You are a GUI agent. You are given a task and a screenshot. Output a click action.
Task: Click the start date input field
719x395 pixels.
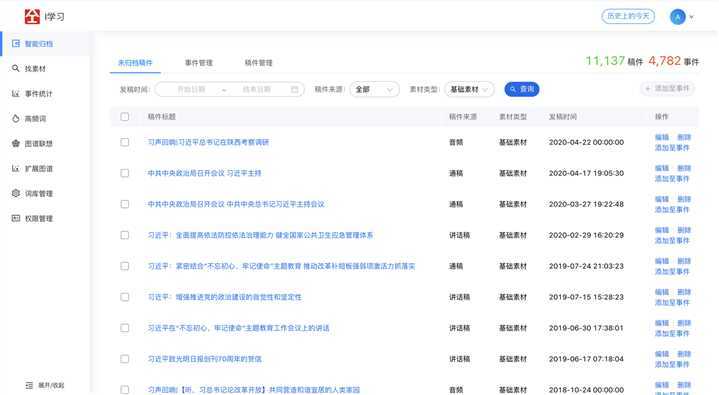192,89
